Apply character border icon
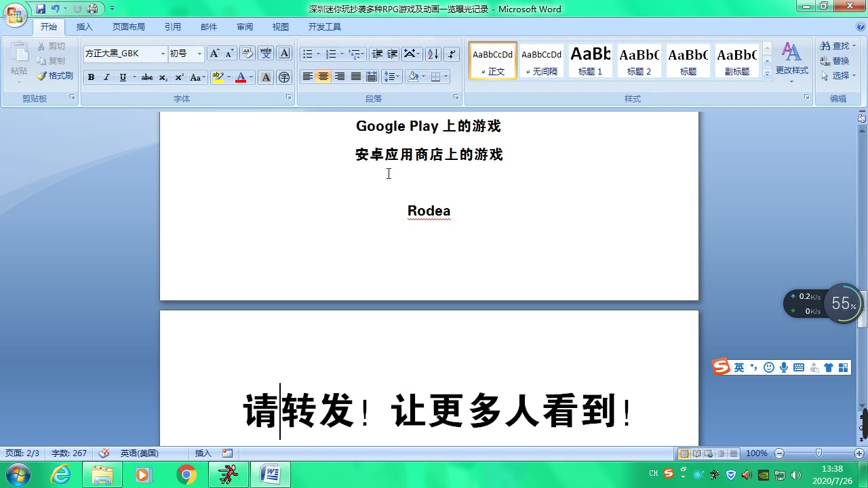The width and height of the screenshot is (868, 488). pos(285,54)
